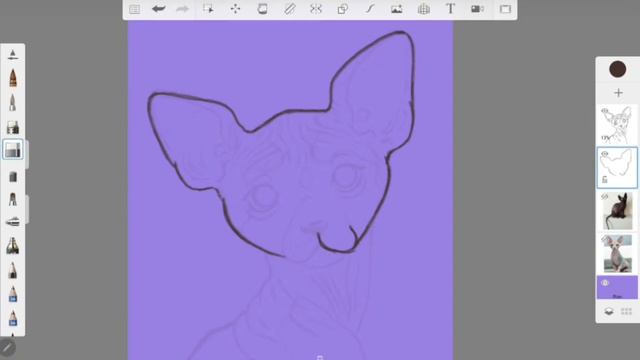Open the Perspective guides tool

(424, 9)
